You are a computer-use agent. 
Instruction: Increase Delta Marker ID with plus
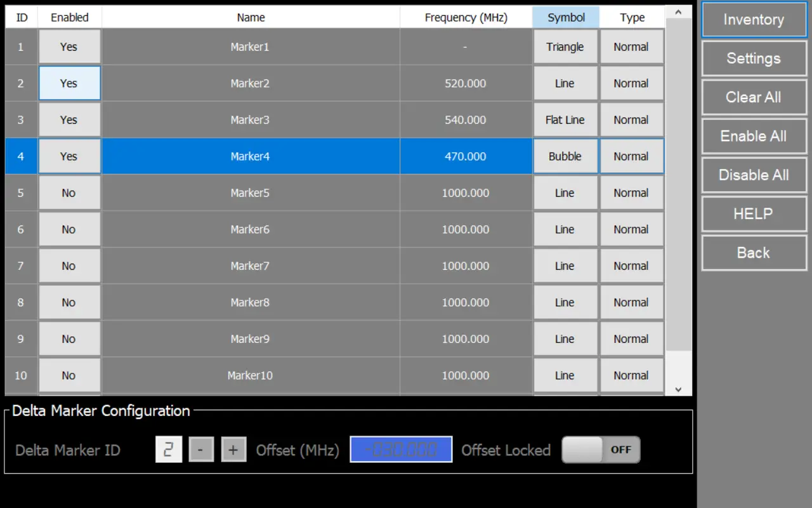tap(233, 450)
